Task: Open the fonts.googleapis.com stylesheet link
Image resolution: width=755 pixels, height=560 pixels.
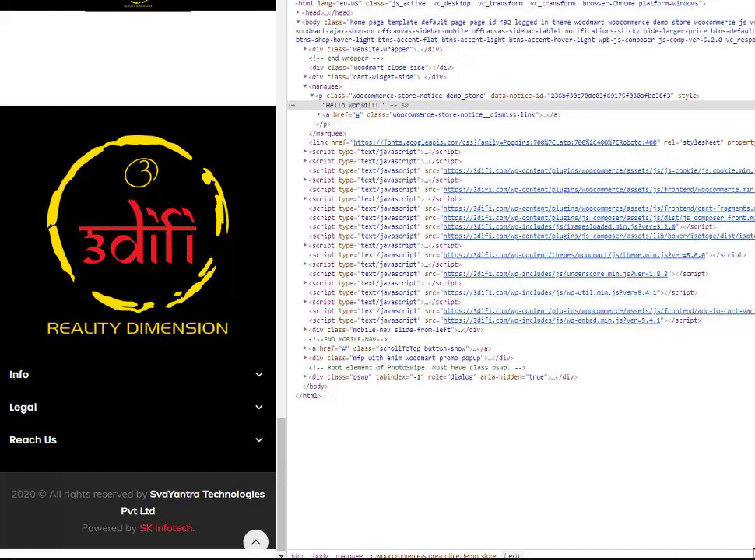Action: click(x=504, y=142)
